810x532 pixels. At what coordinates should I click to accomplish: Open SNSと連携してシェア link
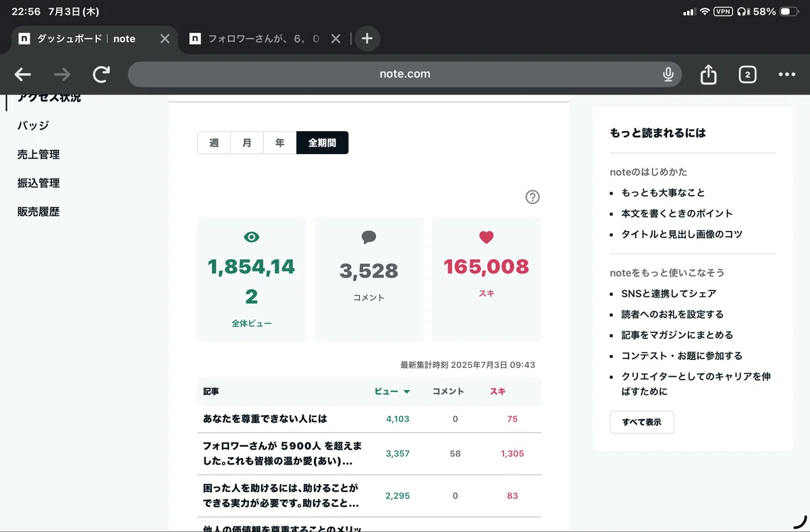(x=669, y=294)
